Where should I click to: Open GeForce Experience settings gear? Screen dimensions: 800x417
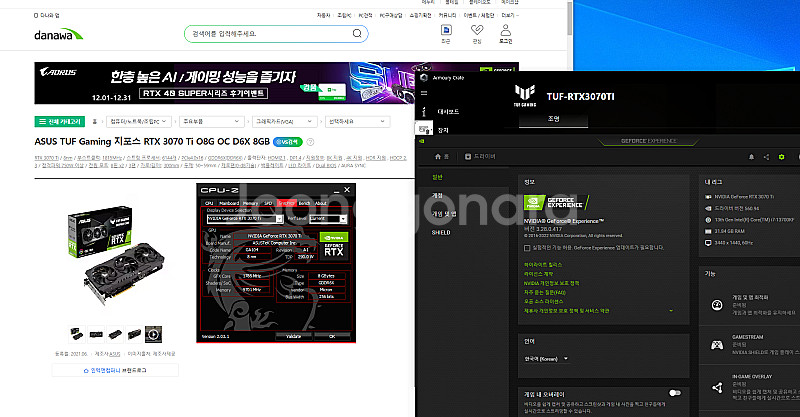coord(781,157)
